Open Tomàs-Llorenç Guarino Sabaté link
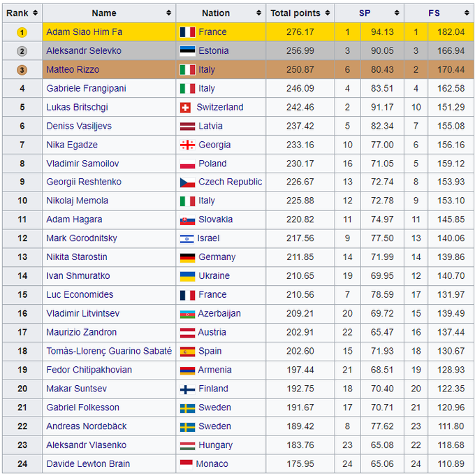The image size is (475, 476). (x=109, y=351)
